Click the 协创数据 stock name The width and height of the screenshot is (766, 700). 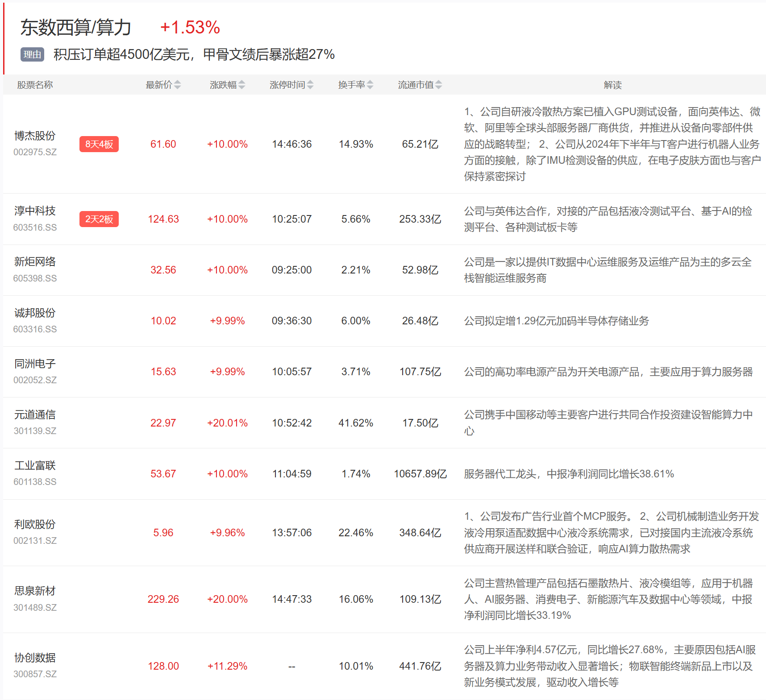(x=35, y=658)
